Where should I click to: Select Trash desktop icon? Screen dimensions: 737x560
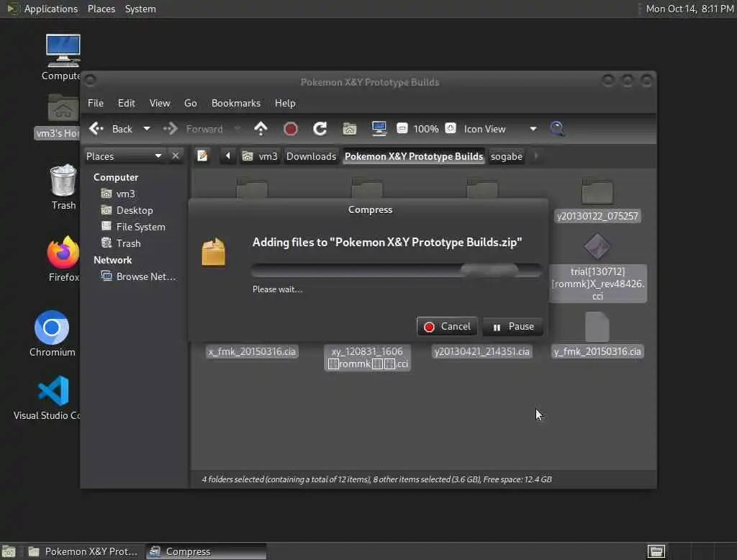(x=63, y=187)
